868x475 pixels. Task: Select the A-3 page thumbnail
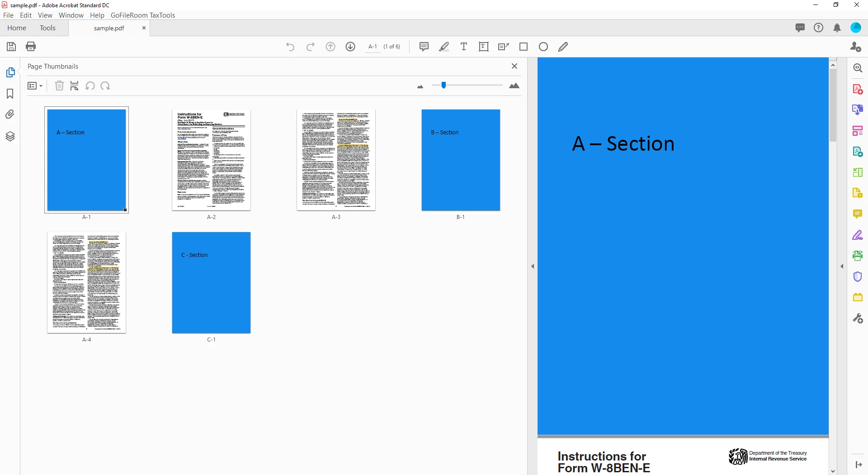336,160
